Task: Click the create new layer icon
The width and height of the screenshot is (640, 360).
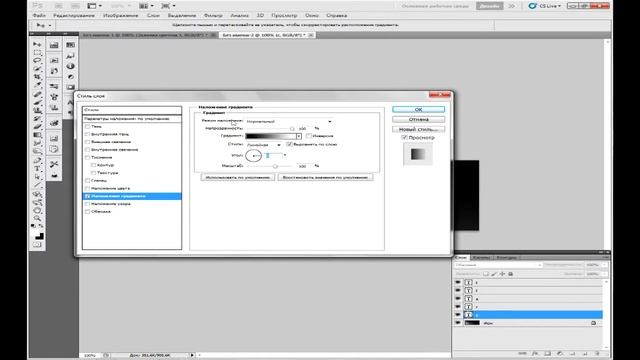Action: pyautogui.click(x=585, y=353)
